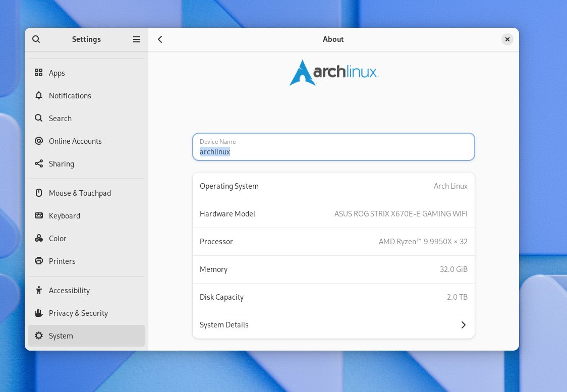Click the Sharing icon in sidebar

[39, 163]
